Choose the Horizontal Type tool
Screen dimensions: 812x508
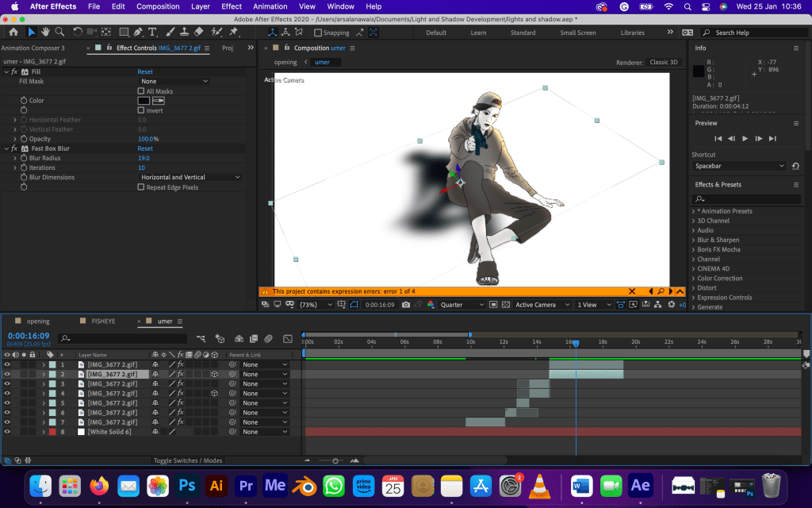pyautogui.click(x=152, y=33)
